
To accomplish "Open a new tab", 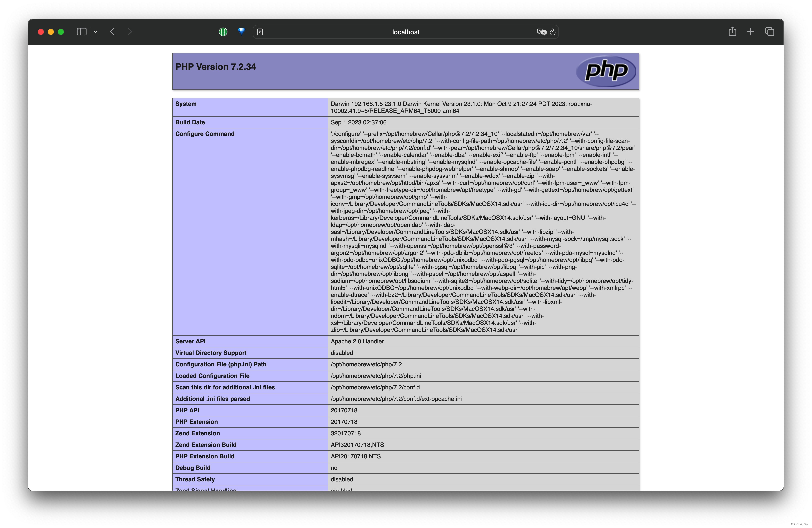I will 751,32.
